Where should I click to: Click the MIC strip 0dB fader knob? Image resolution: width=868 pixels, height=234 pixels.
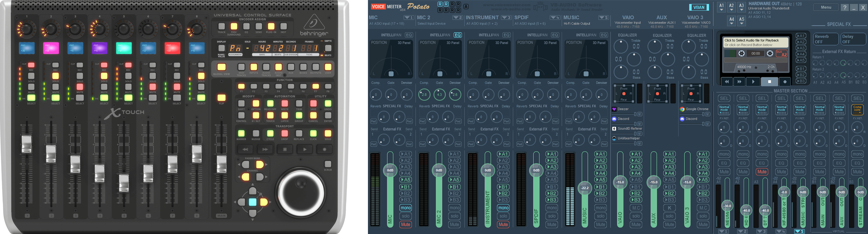click(390, 170)
